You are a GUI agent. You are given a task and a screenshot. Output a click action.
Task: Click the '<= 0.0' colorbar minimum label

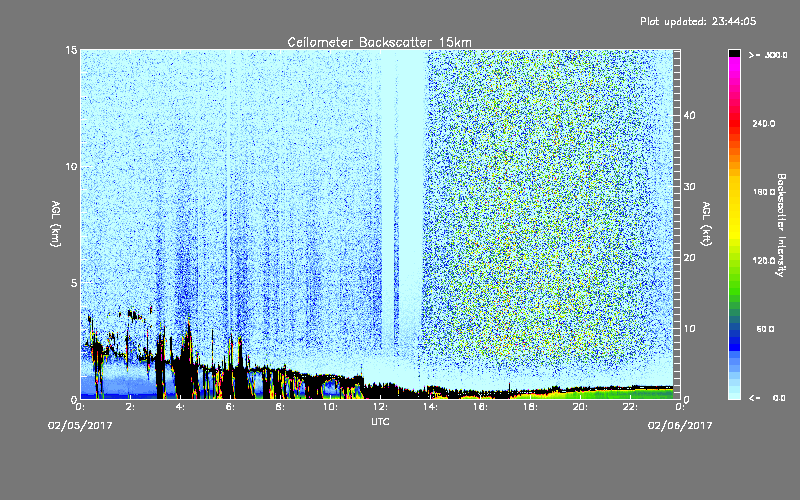click(x=768, y=398)
